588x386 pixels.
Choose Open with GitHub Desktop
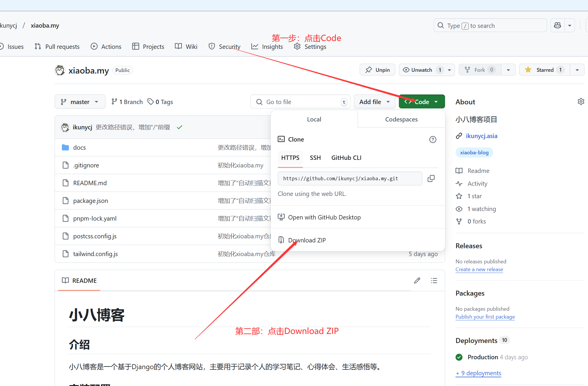pyautogui.click(x=325, y=217)
